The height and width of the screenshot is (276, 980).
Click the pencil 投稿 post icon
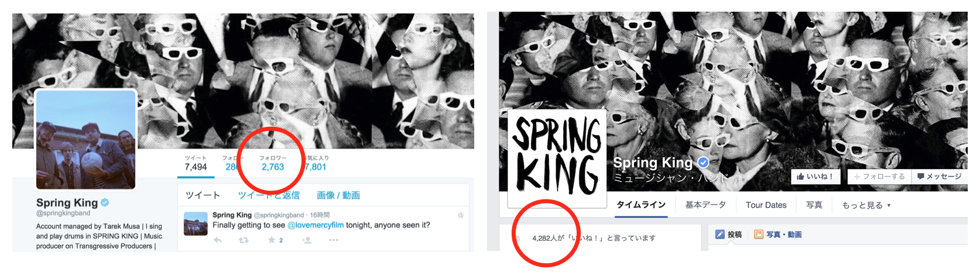coord(720,234)
